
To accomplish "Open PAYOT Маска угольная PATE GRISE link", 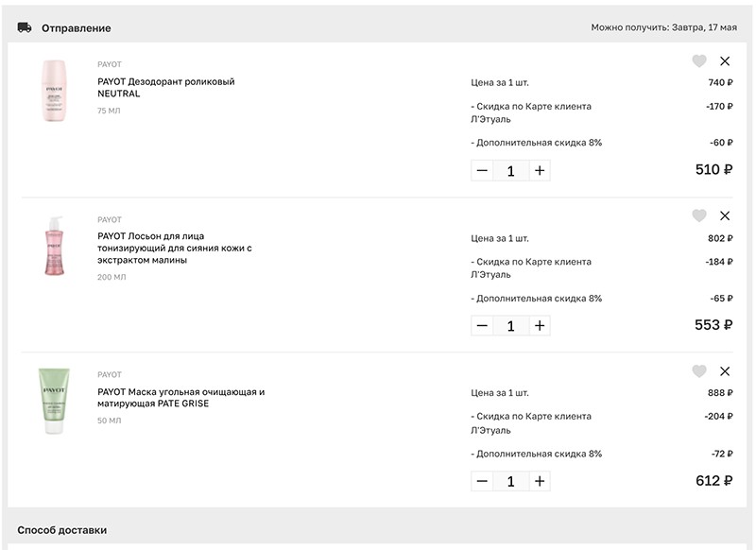I will (x=180, y=398).
